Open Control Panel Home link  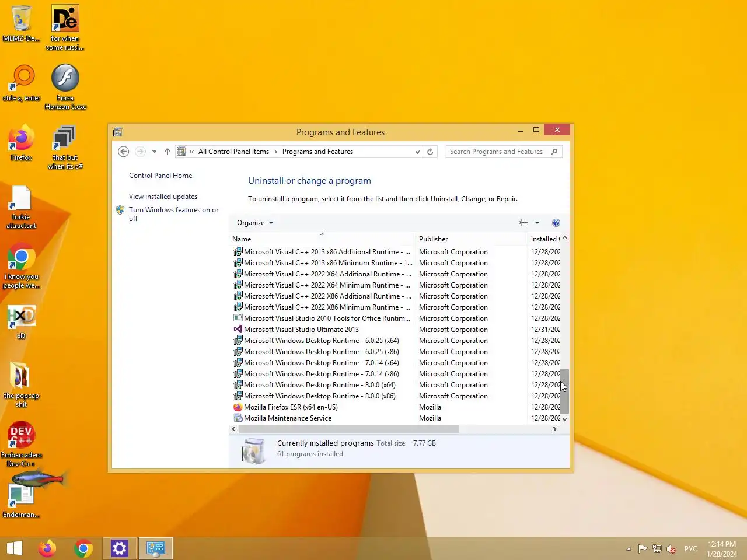click(160, 176)
